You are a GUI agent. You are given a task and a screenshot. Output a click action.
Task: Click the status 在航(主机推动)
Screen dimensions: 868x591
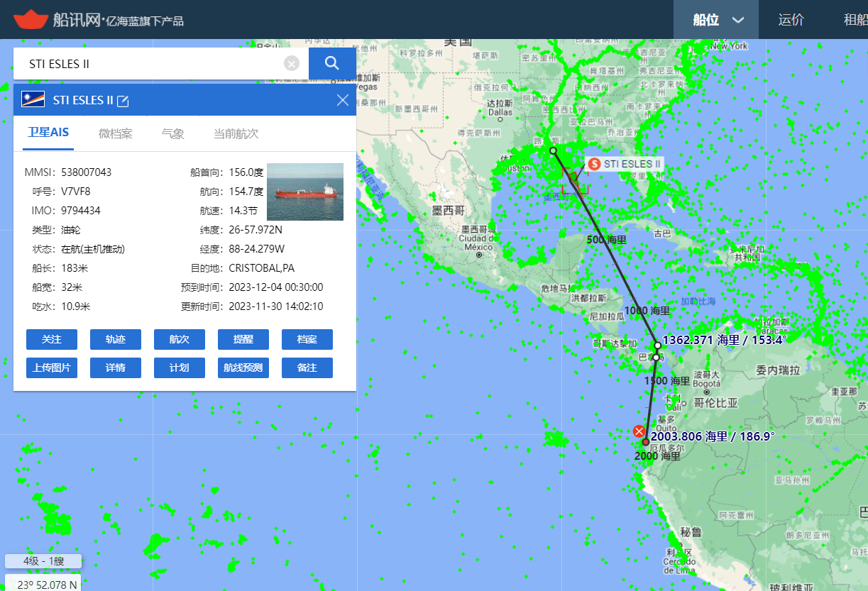pos(93,249)
